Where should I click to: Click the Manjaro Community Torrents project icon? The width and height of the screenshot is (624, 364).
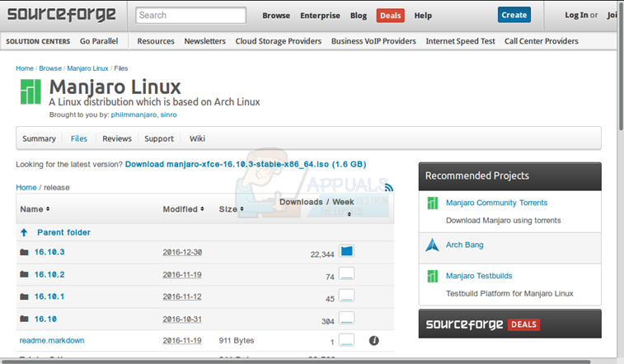[433, 203]
